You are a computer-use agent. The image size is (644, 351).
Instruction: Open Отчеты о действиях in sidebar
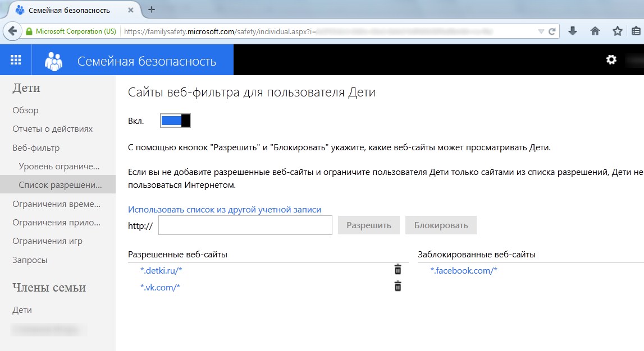coord(53,129)
